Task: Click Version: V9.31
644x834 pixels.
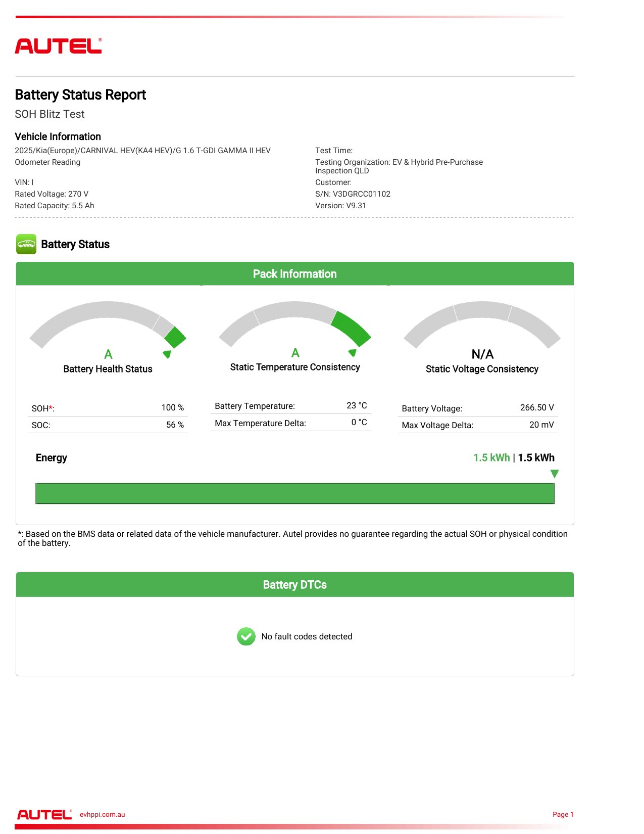Action: [x=340, y=206]
